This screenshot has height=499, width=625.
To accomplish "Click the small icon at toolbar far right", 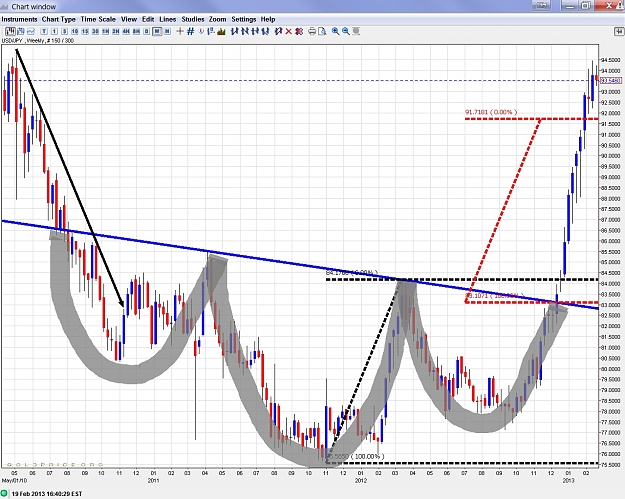I will [619, 31].
